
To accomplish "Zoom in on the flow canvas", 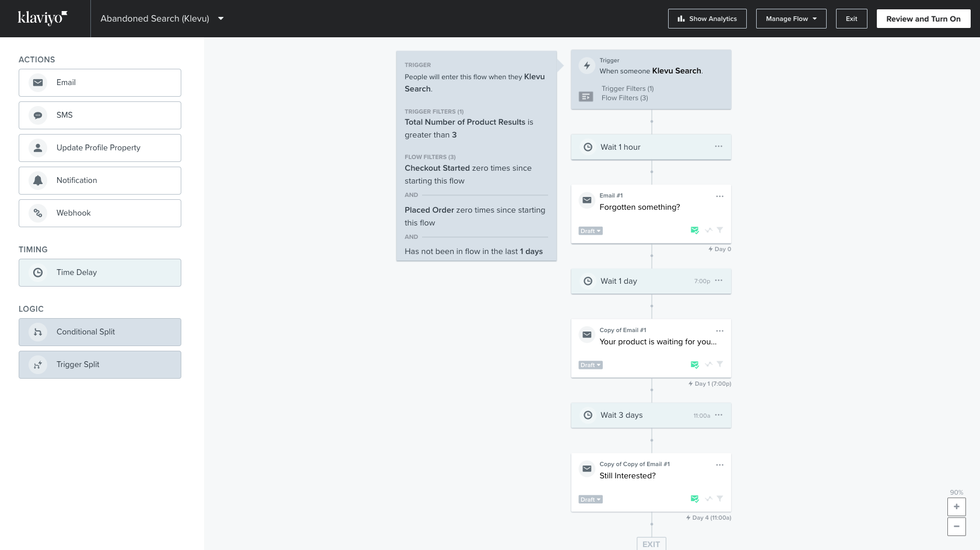I will click(x=957, y=507).
